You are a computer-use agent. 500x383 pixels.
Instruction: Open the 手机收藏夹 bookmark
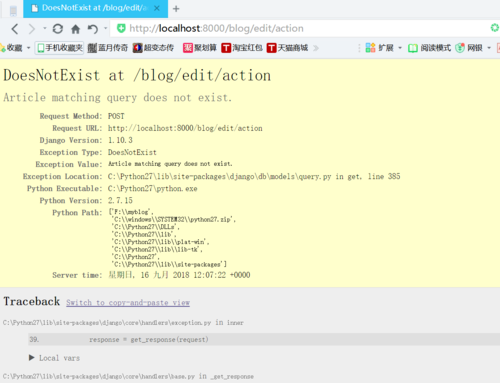coord(59,48)
